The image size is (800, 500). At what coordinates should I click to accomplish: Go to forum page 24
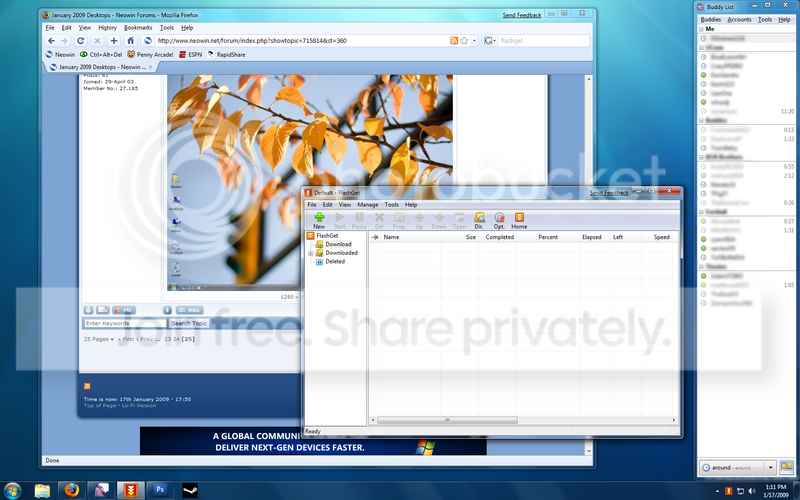click(x=176, y=339)
